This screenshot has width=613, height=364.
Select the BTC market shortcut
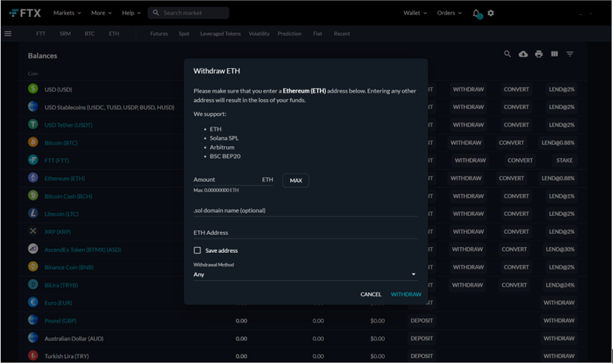(x=89, y=34)
